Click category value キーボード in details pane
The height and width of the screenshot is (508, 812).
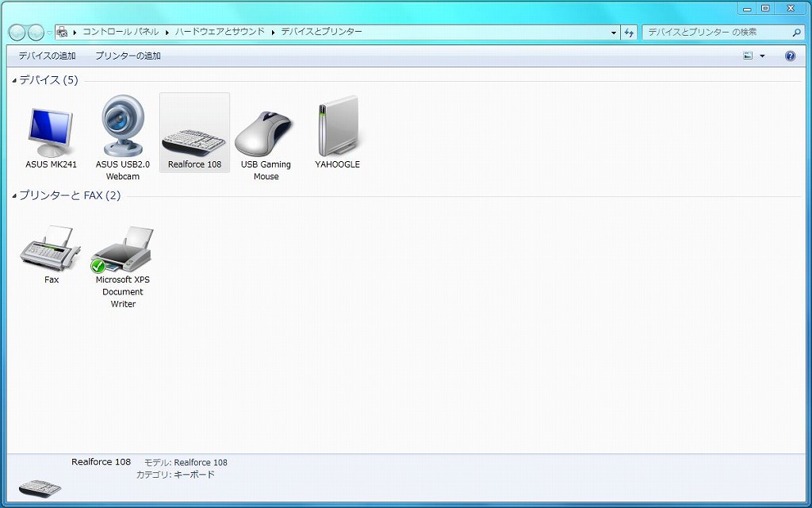point(194,475)
